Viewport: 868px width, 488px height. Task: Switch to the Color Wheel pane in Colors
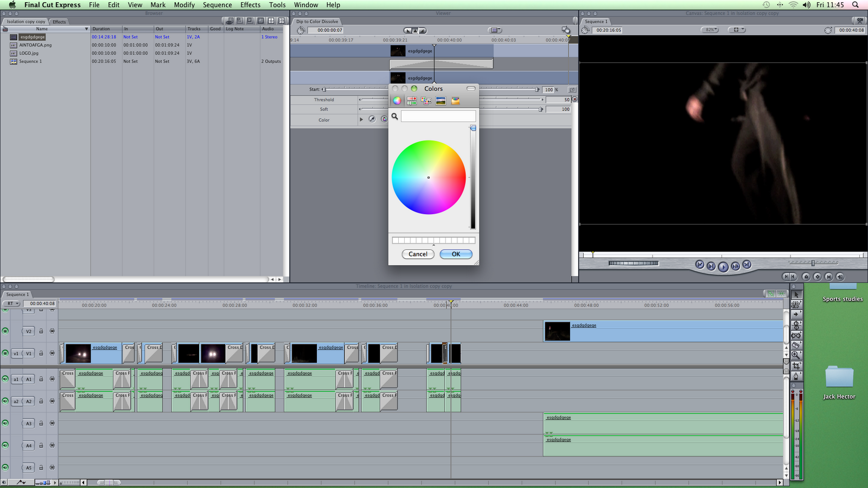[397, 101]
